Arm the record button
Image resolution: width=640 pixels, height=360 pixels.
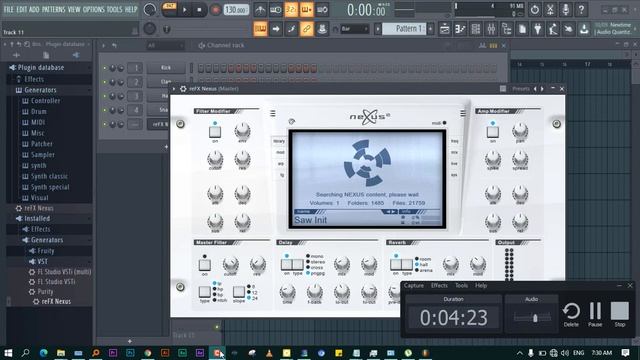(215, 10)
